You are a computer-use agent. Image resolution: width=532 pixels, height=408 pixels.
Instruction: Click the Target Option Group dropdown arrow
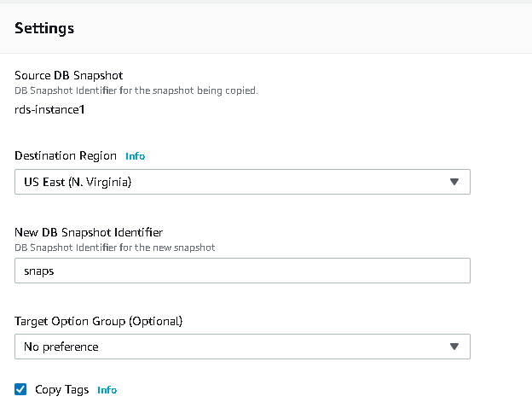click(454, 347)
